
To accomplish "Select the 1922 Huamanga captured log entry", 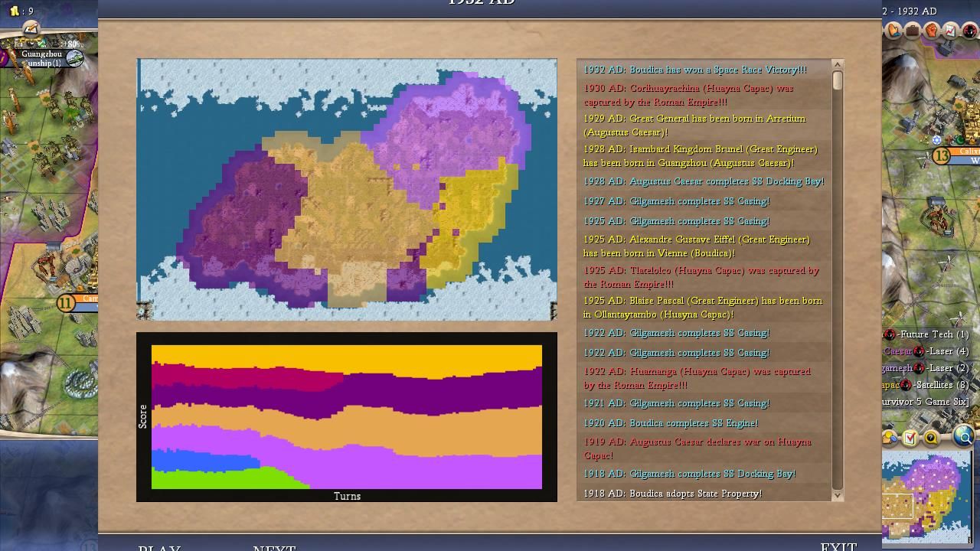I will click(x=704, y=378).
